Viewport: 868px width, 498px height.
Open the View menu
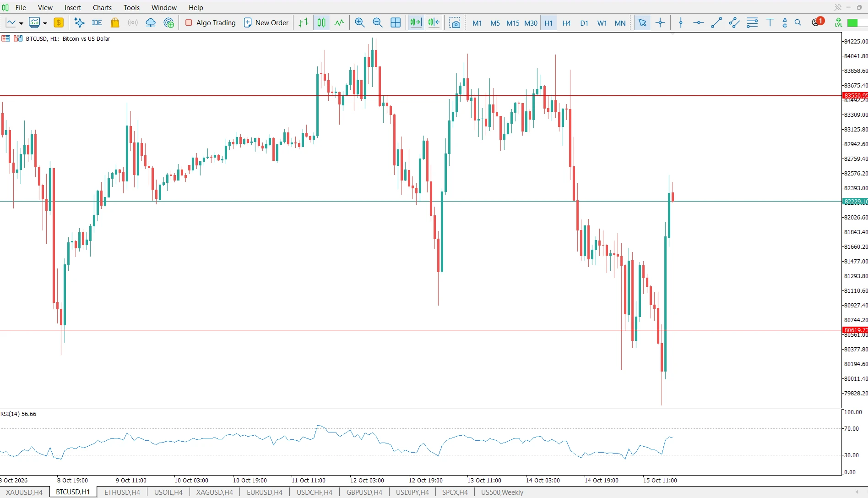click(x=45, y=7)
